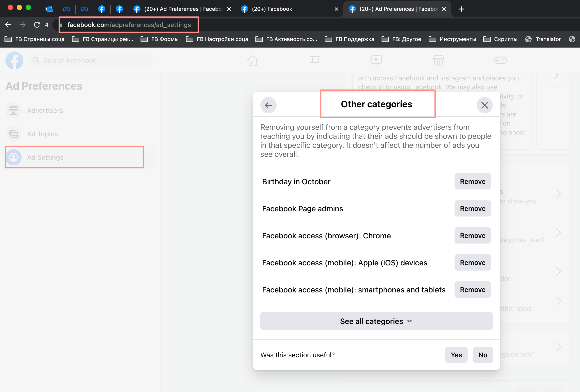Image resolution: width=580 pixels, height=392 pixels.
Task: Remove Birthday in October category
Action: [472, 182]
